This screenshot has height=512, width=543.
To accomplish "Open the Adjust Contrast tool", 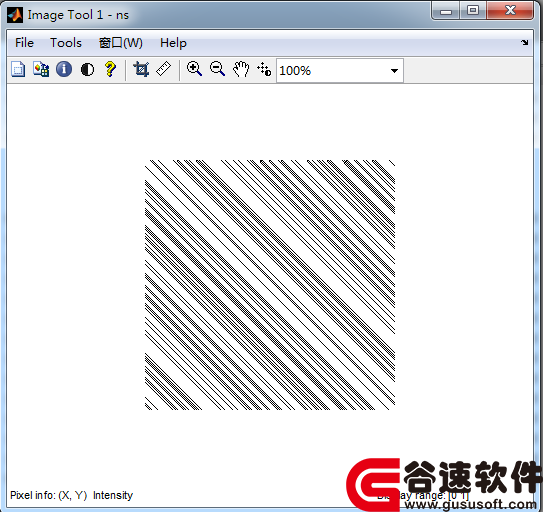I will pos(87,69).
